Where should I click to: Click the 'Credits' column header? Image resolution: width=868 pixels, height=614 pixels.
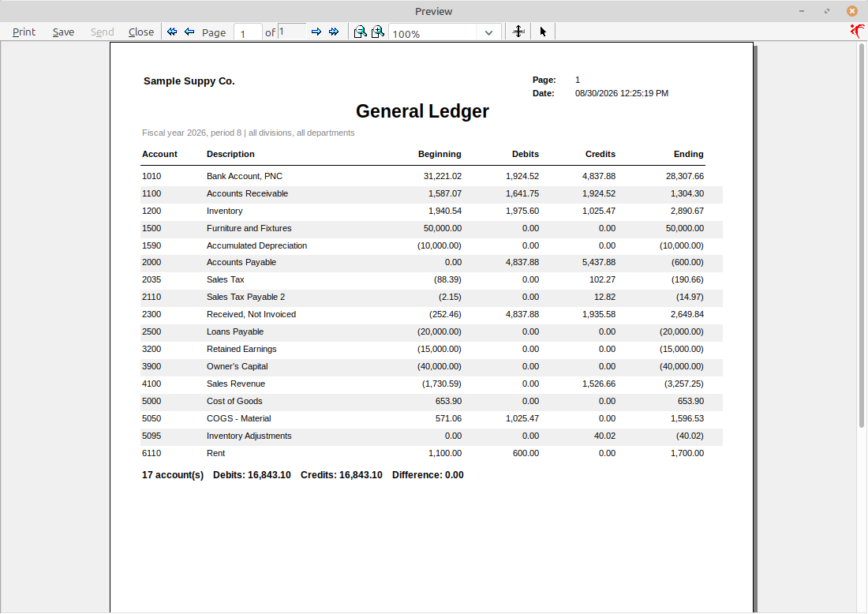point(600,154)
